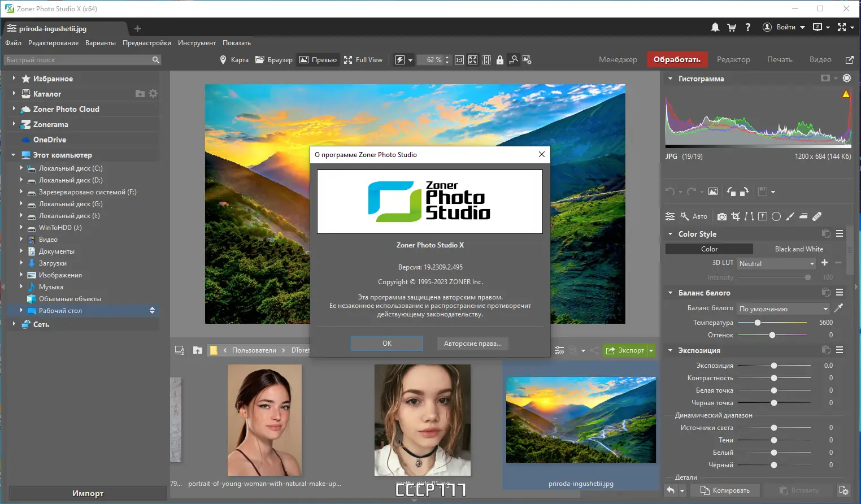Choose the radial filter circle tool
Viewport: 861px width, 504px height.
click(x=776, y=216)
